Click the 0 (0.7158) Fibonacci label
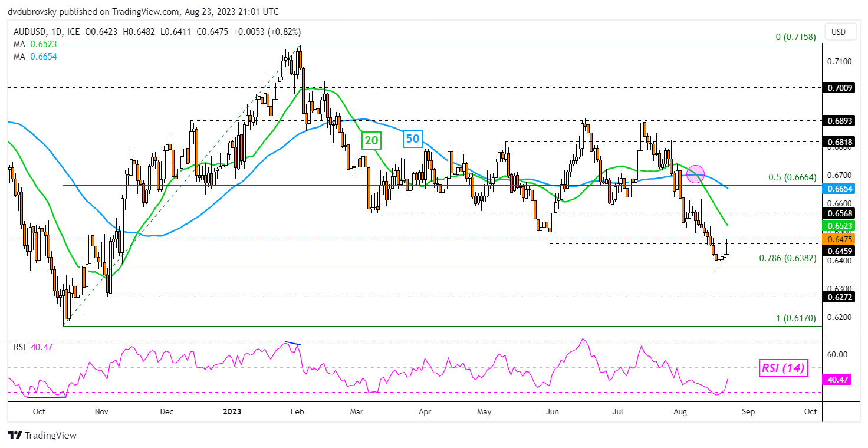Screen dimensions: 868x448 click(795, 37)
